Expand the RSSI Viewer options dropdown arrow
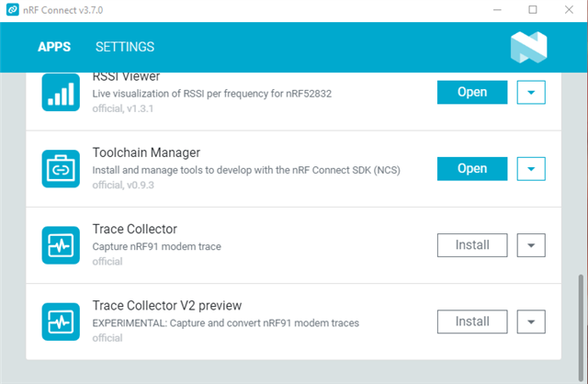588x384 pixels. point(531,92)
